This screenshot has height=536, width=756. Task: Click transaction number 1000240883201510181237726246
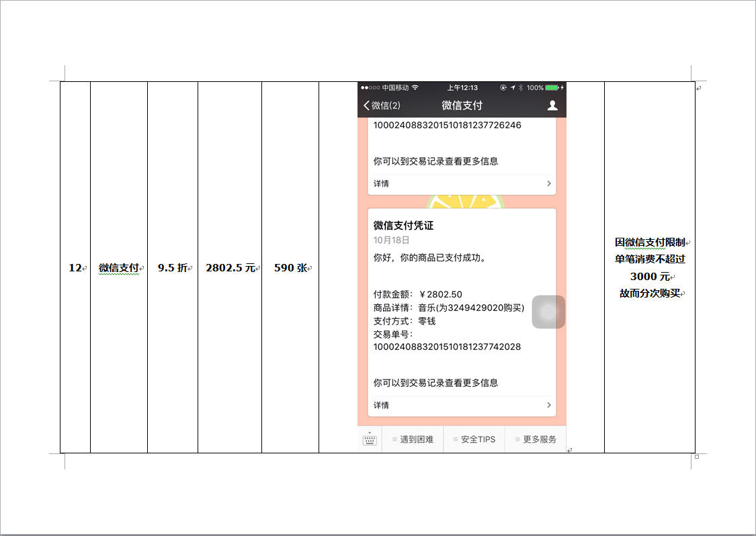click(447, 125)
